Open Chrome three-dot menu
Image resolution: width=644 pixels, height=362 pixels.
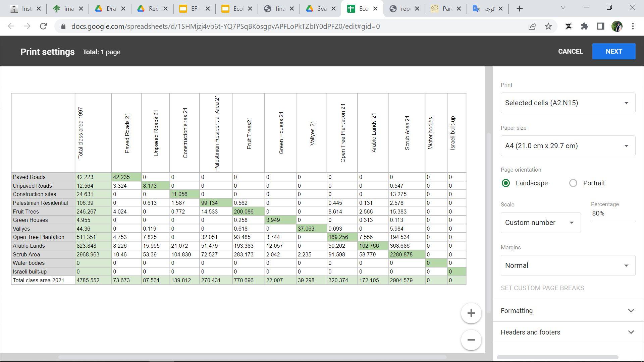coord(633,26)
